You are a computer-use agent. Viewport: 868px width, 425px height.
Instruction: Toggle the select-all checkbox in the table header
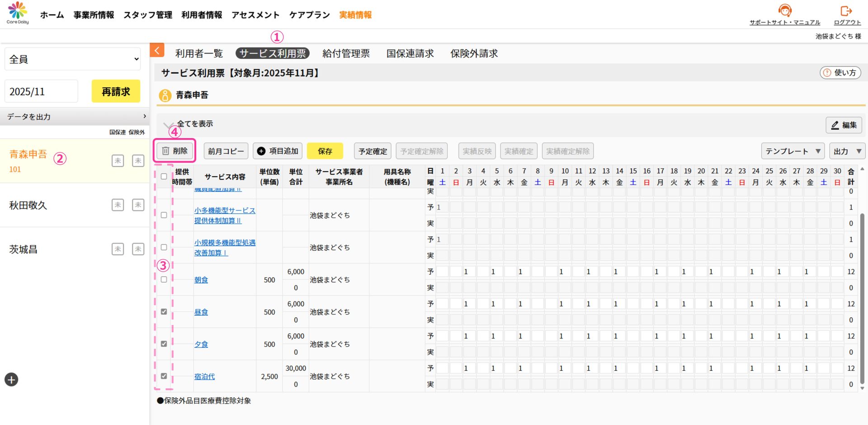tap(164, 177)
